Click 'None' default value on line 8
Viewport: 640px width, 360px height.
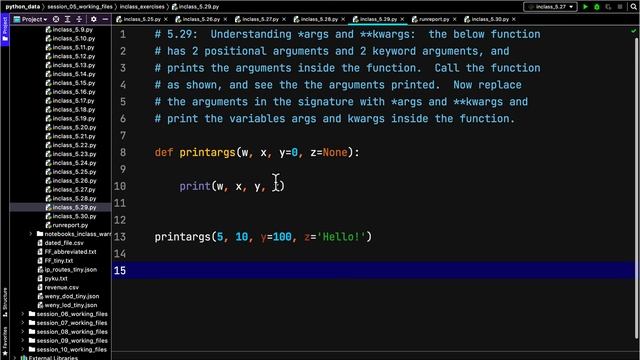pyautogui.click(x=335, y=153)
